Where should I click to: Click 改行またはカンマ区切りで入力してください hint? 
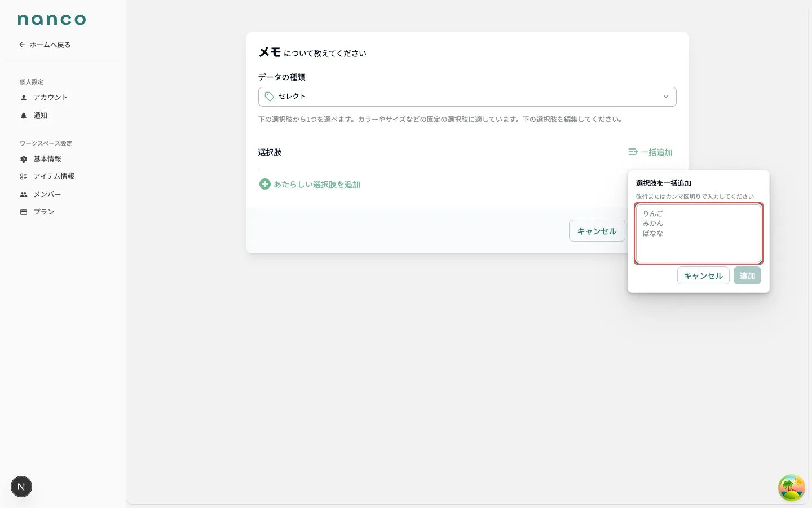695,196
